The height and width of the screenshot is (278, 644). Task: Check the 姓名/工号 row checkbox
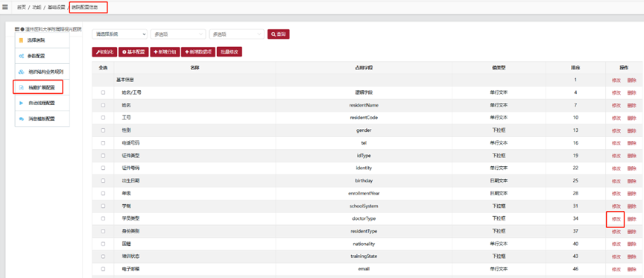(x=103, y=92)
